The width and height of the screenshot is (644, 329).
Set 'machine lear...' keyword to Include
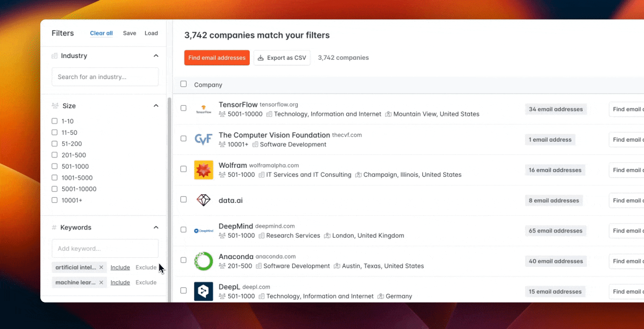[120, 282]
